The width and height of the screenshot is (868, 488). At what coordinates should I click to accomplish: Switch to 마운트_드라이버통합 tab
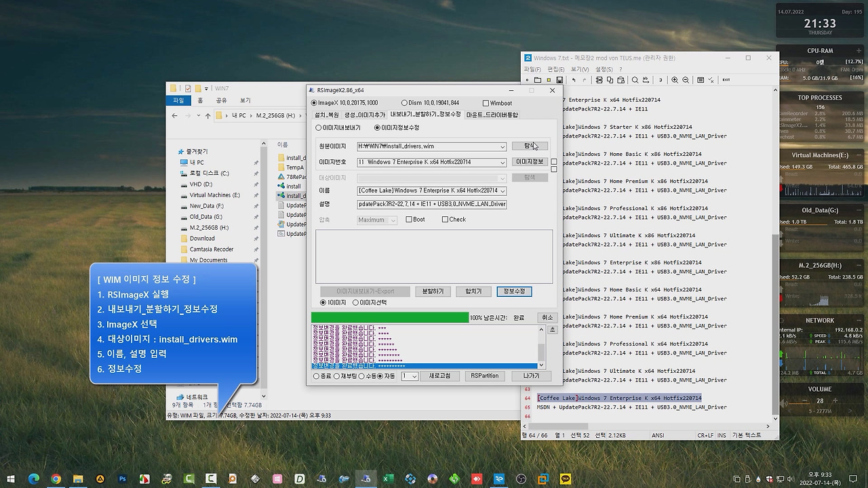492,115
